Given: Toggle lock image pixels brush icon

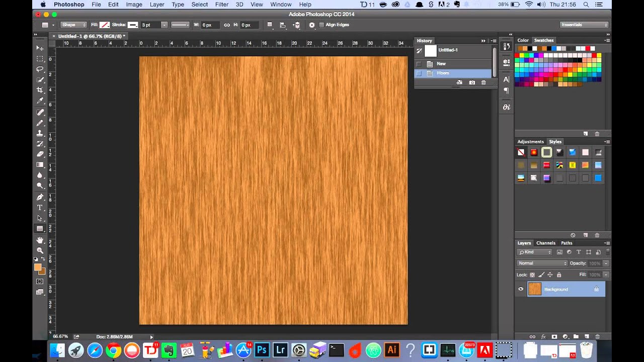Looking at the screenshot, I should click(x=541, y=275).
